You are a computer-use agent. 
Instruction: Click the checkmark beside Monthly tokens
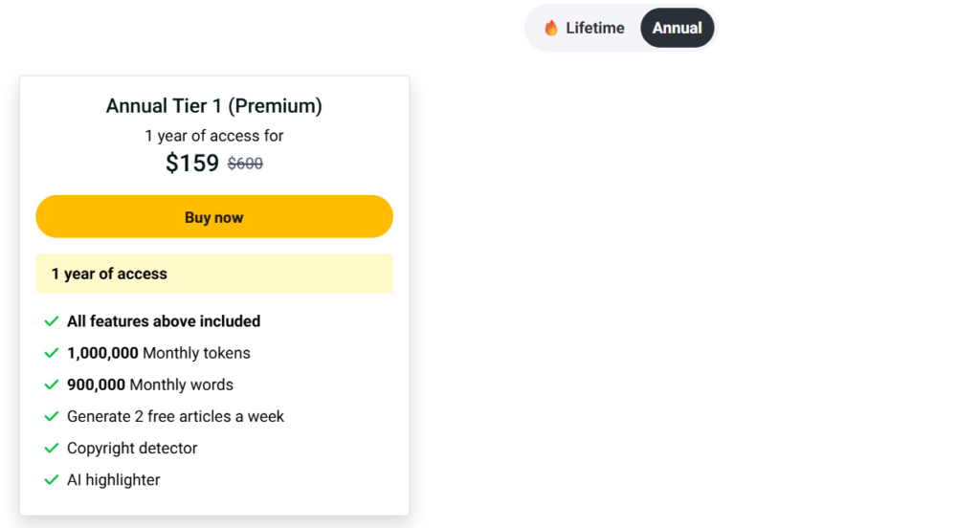tap(52, 353)
